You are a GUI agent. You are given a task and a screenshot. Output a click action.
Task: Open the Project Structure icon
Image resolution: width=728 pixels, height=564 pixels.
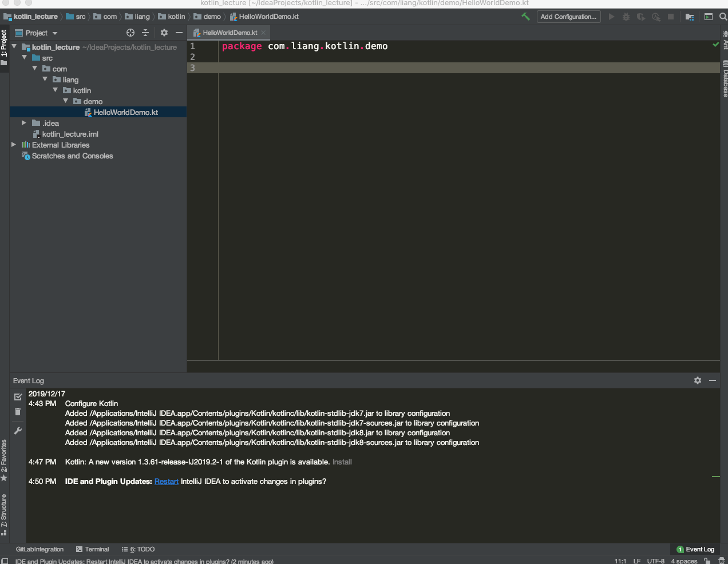coord(690,17)
